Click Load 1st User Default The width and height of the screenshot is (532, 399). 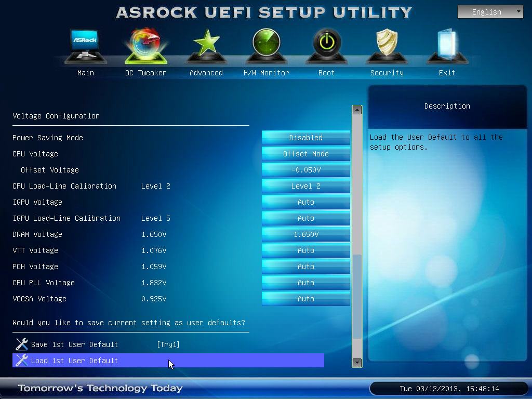pos(168,361)
